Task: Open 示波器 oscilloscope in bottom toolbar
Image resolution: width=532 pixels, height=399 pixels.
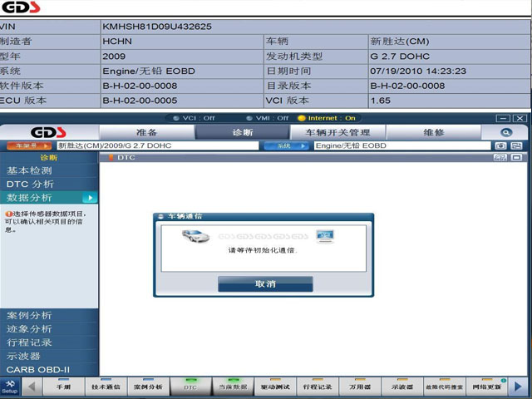Action: click(402, 387)
